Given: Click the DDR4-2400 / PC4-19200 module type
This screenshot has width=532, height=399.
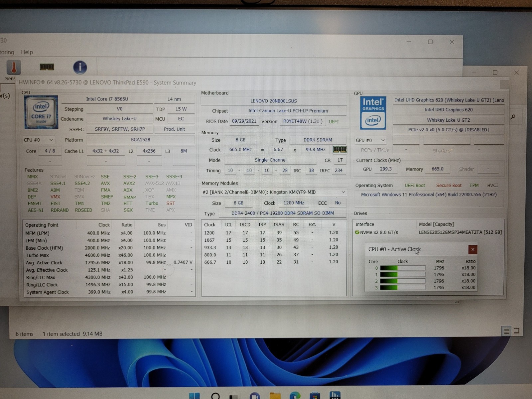Looking at the screenshot, I should 283,213.
